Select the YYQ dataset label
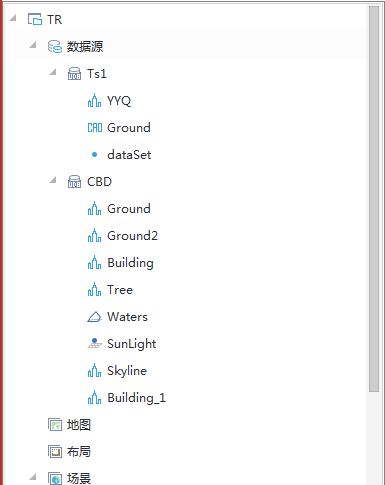Screen dimensions: 385x485 click(x=119, y=101)
